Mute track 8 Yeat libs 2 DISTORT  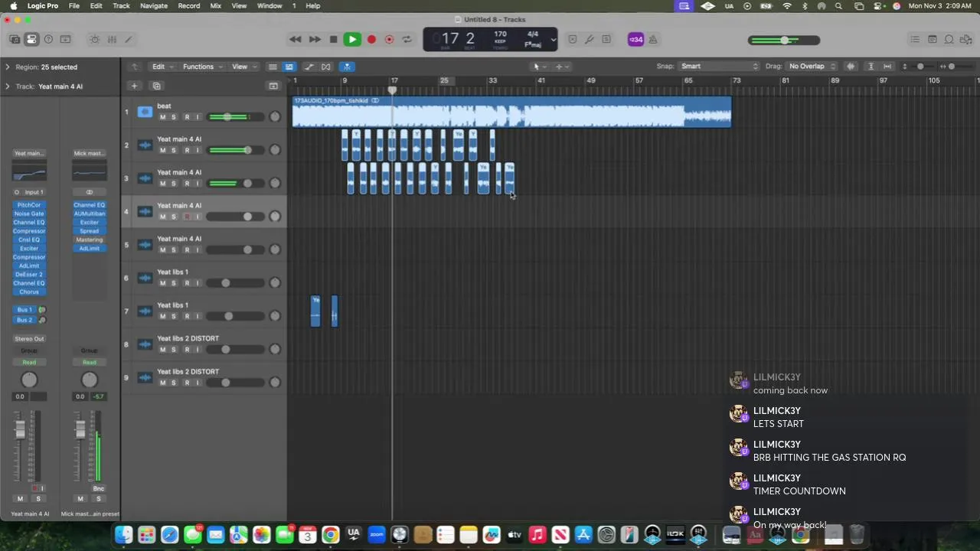[162, 350]
